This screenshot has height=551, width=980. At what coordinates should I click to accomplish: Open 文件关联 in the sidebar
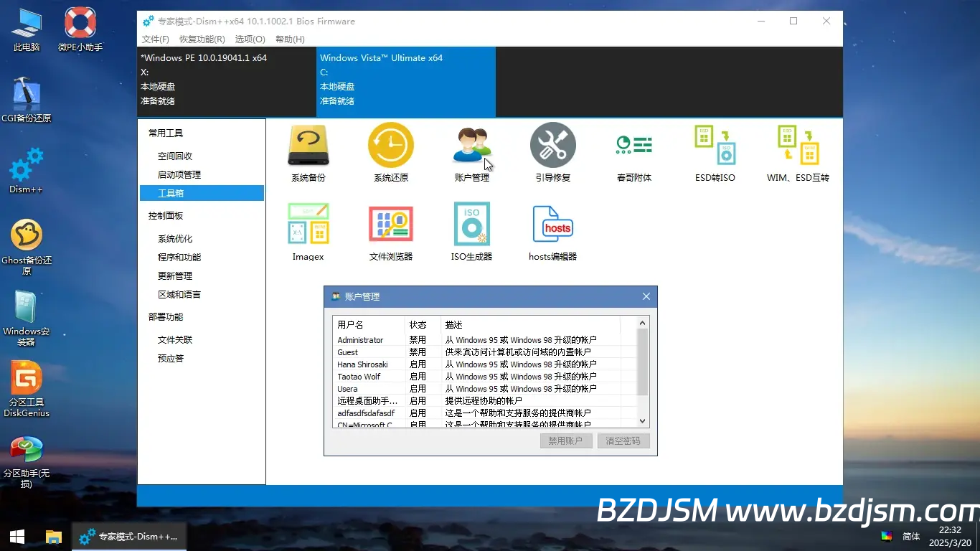coord(175,340)
